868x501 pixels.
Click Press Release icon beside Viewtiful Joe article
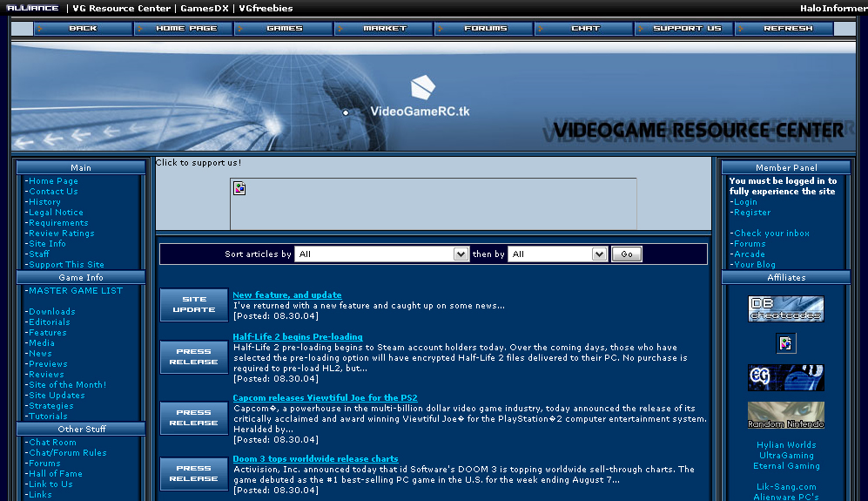193,418
